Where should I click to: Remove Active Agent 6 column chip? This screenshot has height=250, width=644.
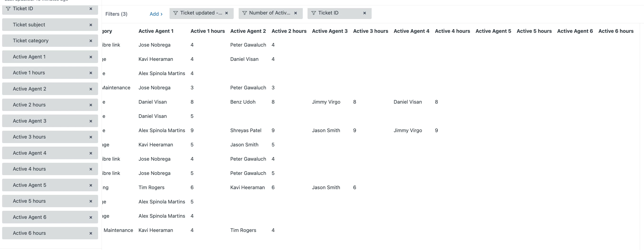click(91, 217)
